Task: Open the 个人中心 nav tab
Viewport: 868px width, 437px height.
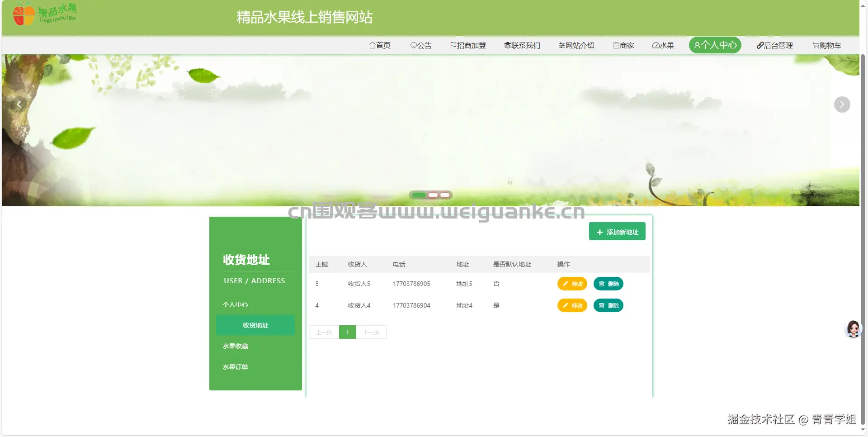Action: pos(715,45)
